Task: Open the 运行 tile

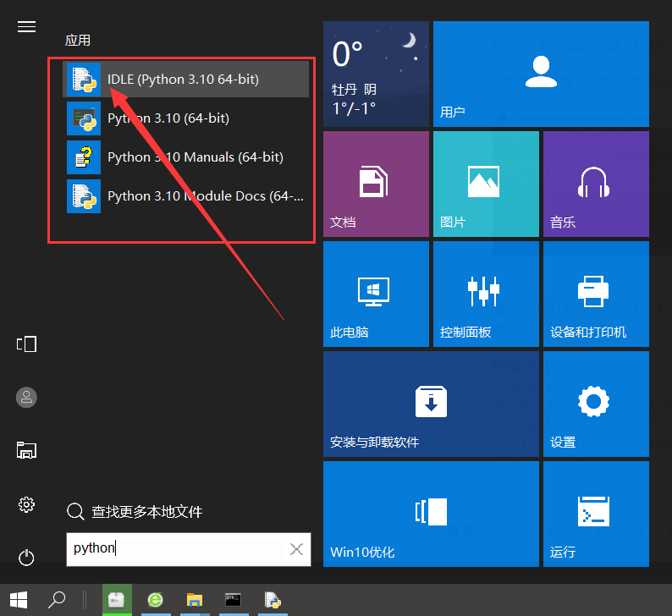Action: pyautogui.click(x=596, y=514)
